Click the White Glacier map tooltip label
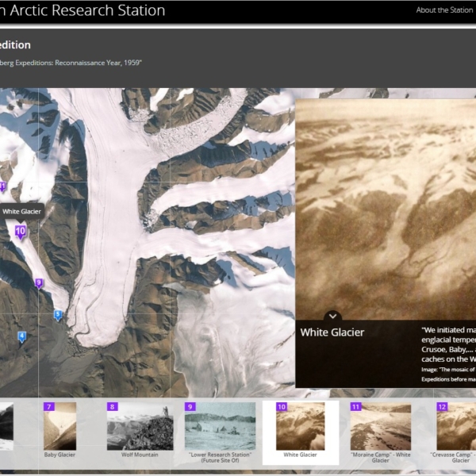This screenshot has height=476, width=476. tap(21, 211)
